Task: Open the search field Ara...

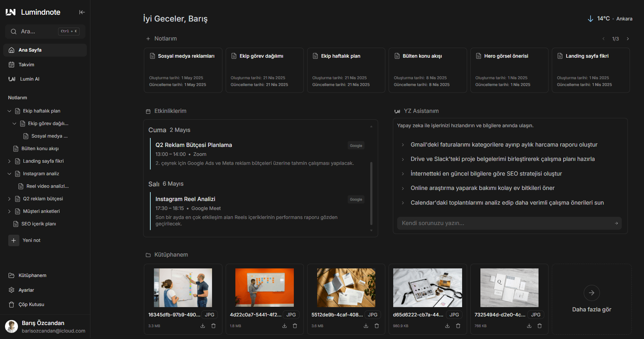Action: click(x=45, y=32)
